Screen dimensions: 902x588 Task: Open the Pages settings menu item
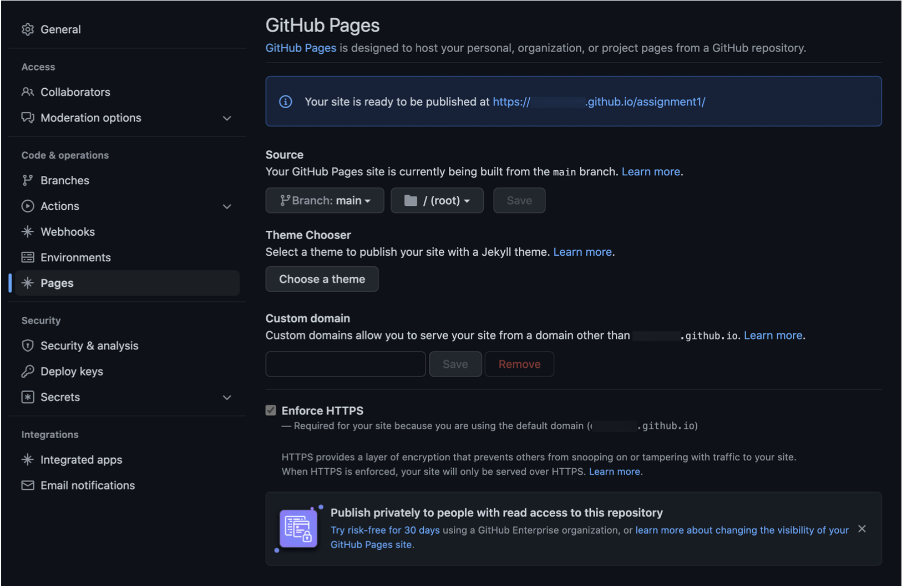57,283
